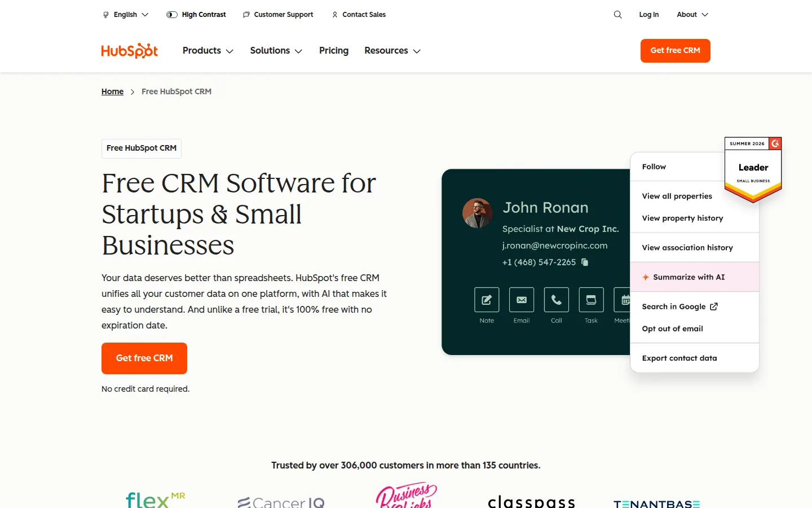Click the HubSpot logo
Screen dimensions: 812x508
point(130,51)
